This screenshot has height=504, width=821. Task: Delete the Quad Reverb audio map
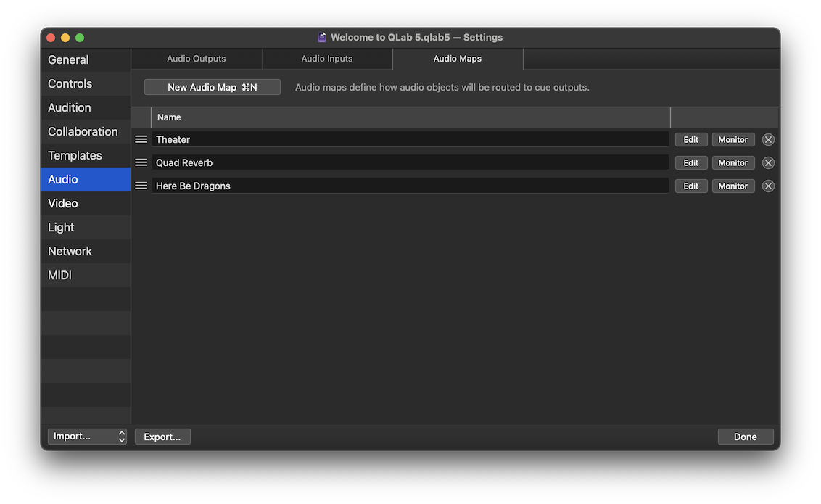pos(768,162)
